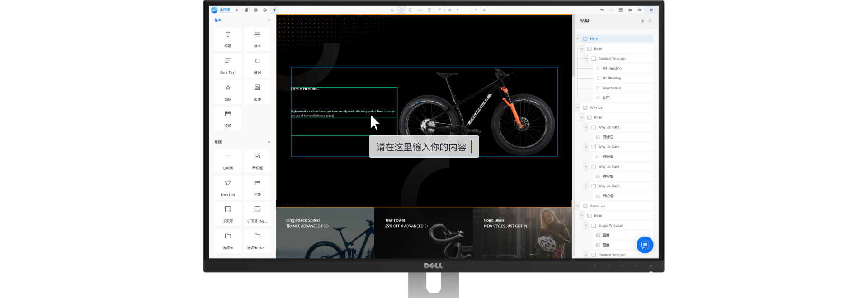This screenshot has height=298, width=868.
Task: Switch to mobile landscape device preview
Action: [x=420, y=9]
